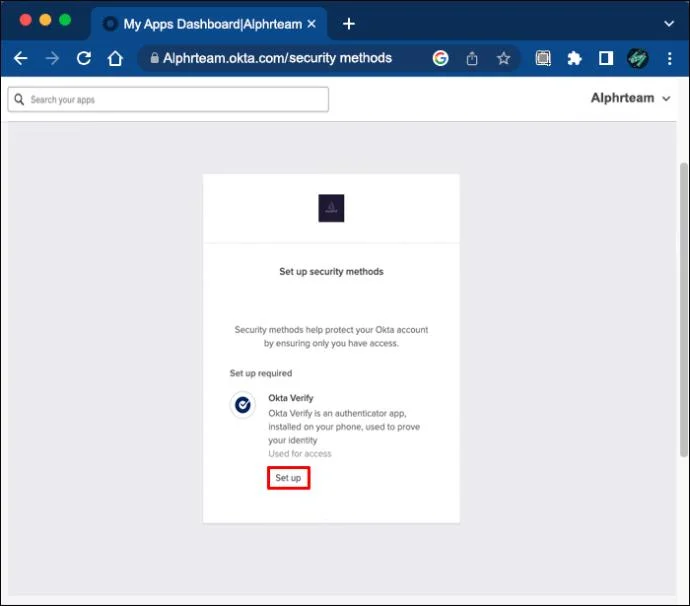Image resolution: width=690 pixels, height=606 pixels.
Task: Click the Set up button for Okta Verify
Action: point(288,478)
